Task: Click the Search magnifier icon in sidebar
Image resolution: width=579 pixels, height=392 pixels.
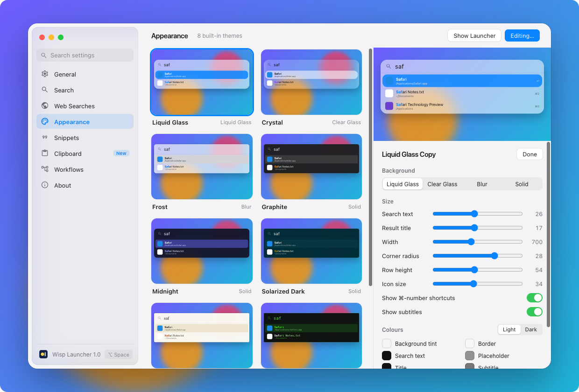Action: click(45, 90)
